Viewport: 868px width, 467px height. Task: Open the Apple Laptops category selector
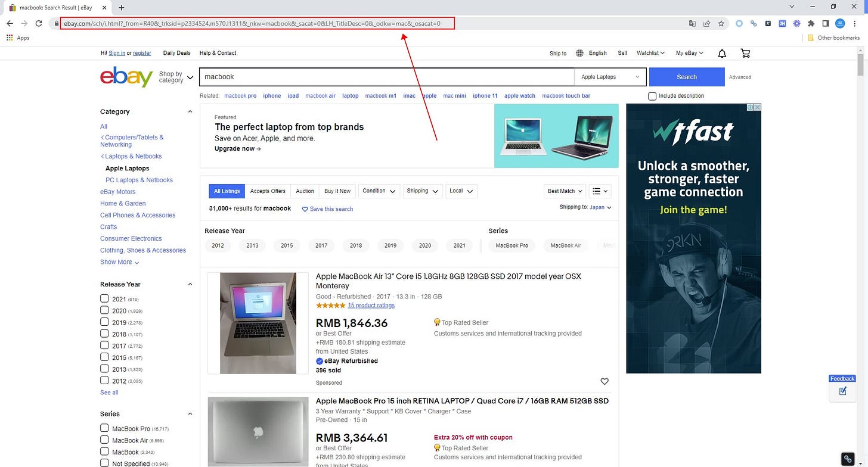coord(610,77)
